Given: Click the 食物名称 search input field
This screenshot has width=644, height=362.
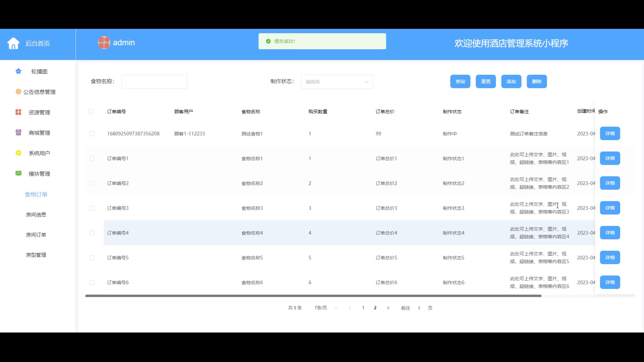Looking at the screenshot, I should click(x=154, y=82).
